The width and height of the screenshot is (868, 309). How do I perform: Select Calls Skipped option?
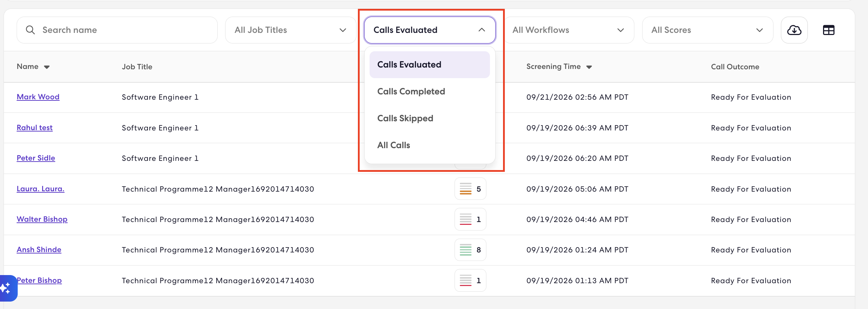pyautogui.click(x=430, y=118)
